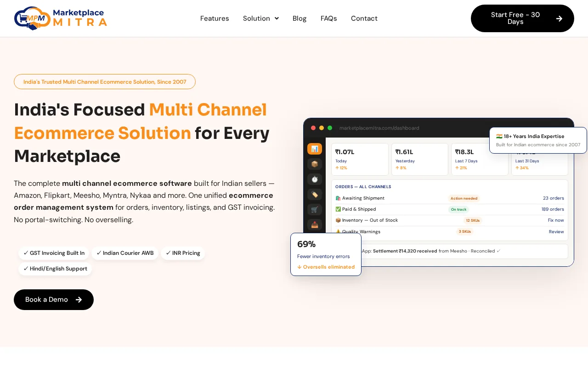Go to the Blog page
This screenshot has width=588, height=368.
[300, 18]
